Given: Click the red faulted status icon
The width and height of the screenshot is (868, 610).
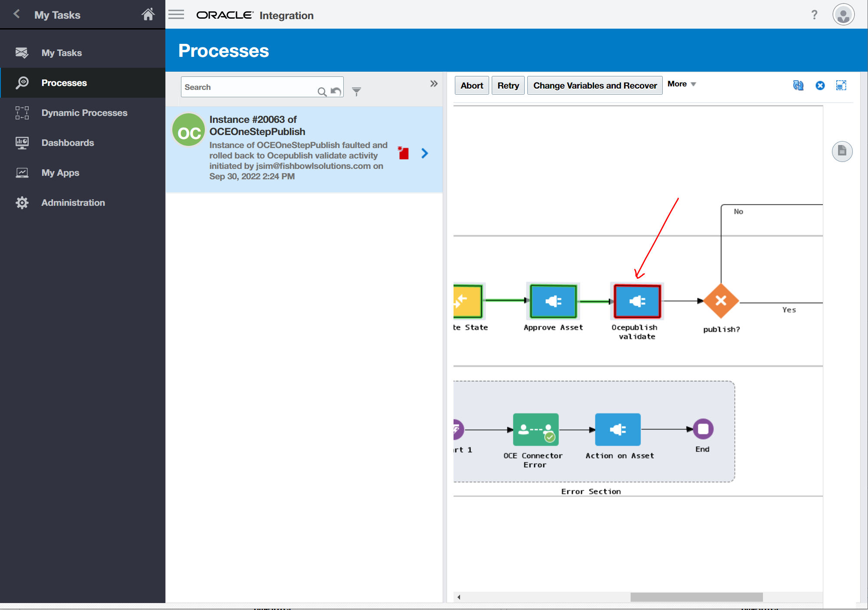Looking at the screenshot, I should (403, 153).
